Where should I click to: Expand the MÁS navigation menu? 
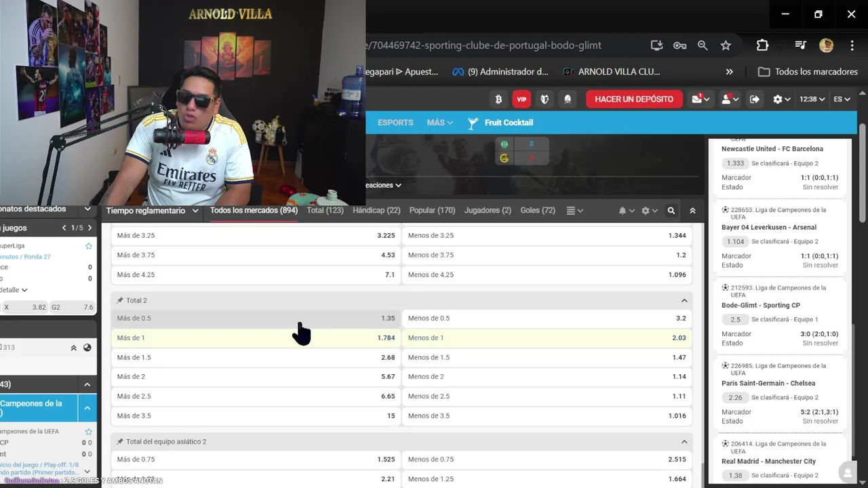[439, 123]
